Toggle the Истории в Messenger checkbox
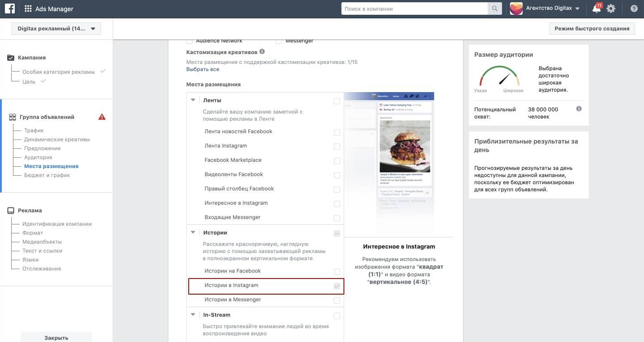Screen dimensions: 644x342 click(x=337, y=300)
